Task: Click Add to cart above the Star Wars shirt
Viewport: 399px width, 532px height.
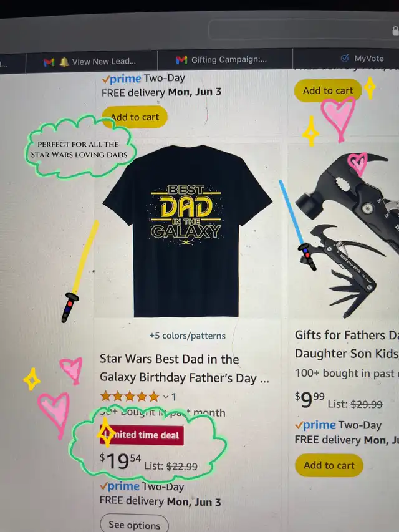Action: point(135,117)
